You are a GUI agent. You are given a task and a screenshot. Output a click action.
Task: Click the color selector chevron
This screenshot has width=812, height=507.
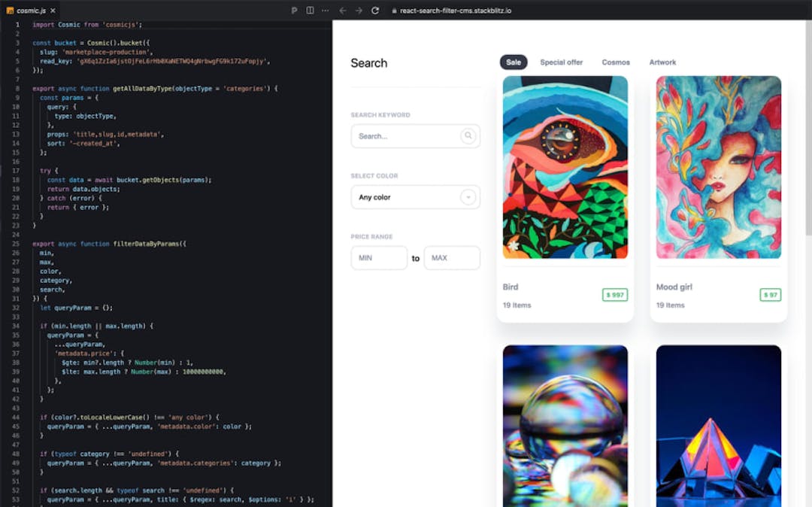(x=468, y=197)
